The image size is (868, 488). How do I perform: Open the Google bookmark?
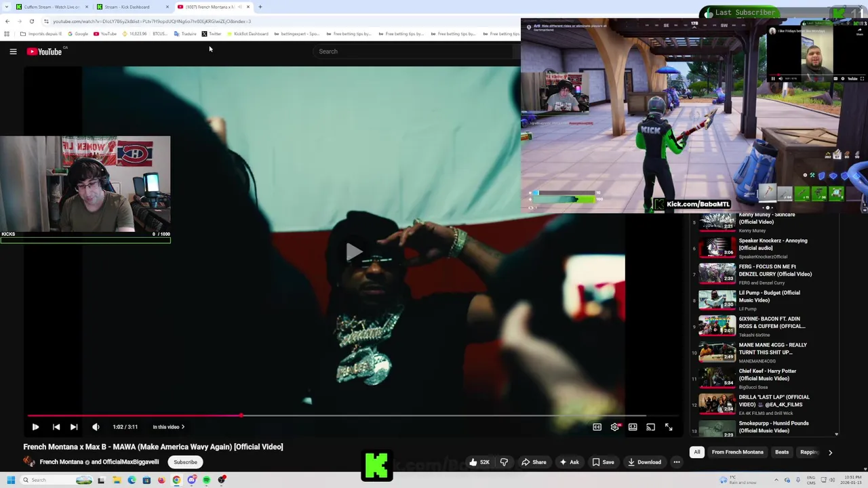[78, 34]
